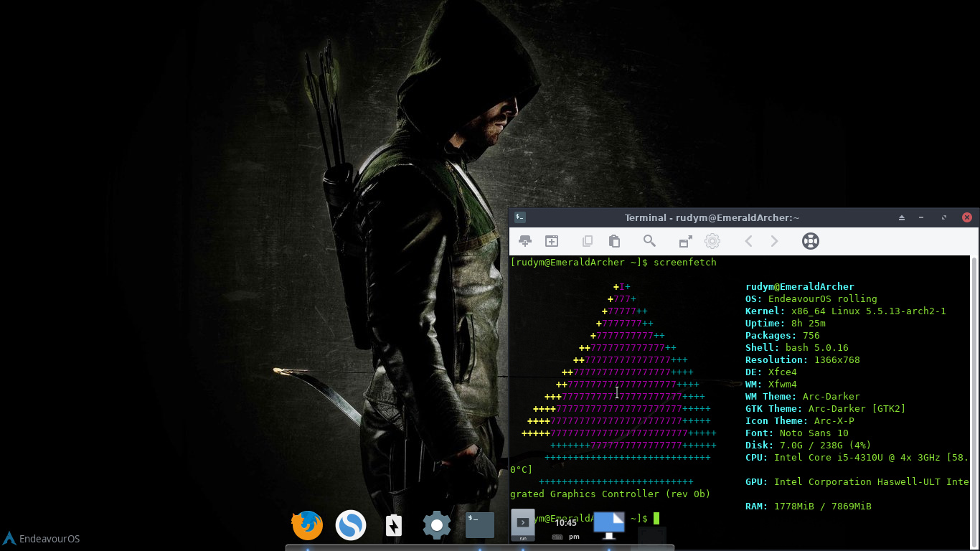Go to the next terminal tab
The height and width of the screenshot is (551, 980).
pyautogui.click(x=774, y=241)
